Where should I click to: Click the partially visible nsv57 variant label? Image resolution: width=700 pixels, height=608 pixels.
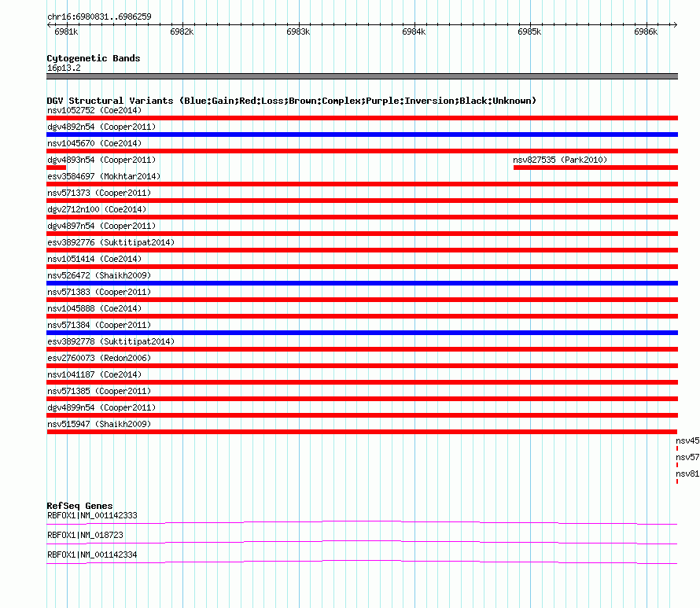687,457
